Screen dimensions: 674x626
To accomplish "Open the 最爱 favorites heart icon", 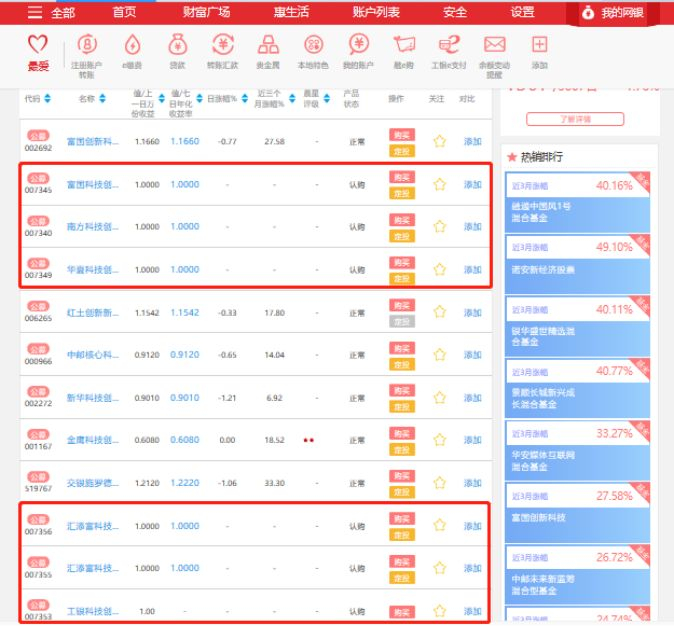I will click(x=37, y=44).
